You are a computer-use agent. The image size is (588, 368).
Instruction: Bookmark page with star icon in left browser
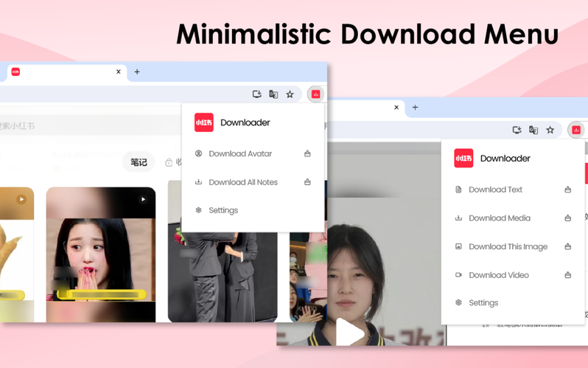point(290,94)
